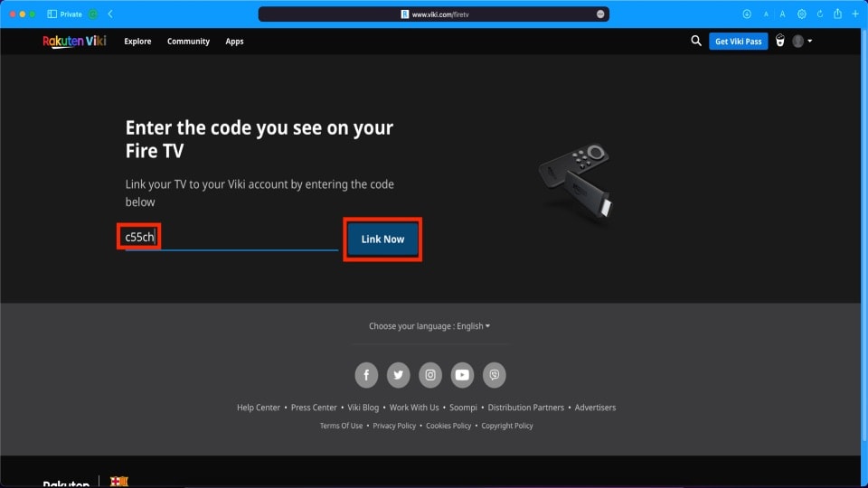Decrease text size with the small A
Image resolution: width=868 pixels, height=488 pixels.
(x=766, y=14)
